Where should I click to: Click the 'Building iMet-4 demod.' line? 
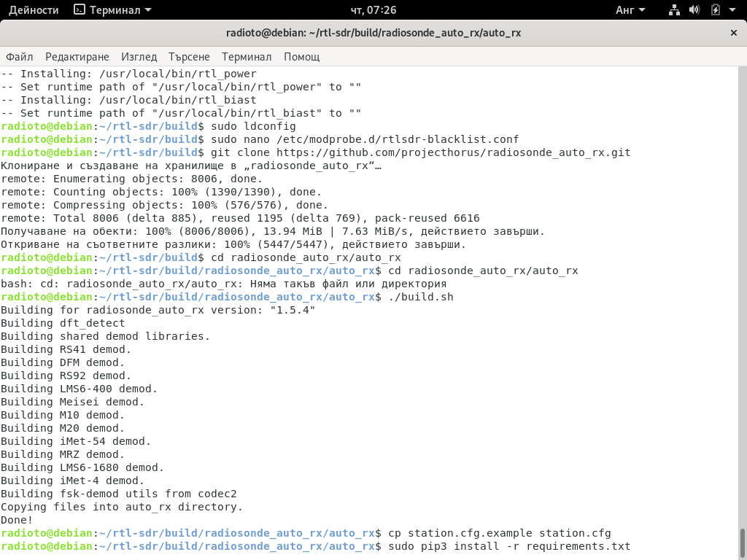point(72,481)
